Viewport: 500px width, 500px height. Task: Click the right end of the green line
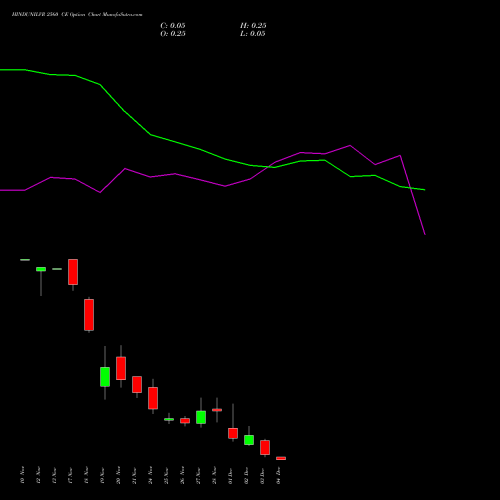coord(425,190)
